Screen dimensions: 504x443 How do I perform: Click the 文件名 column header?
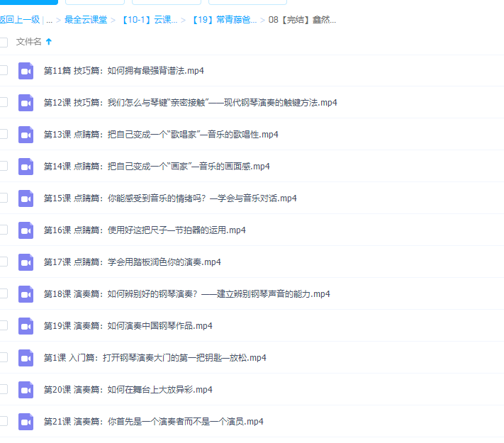click(x=29, y=42)
